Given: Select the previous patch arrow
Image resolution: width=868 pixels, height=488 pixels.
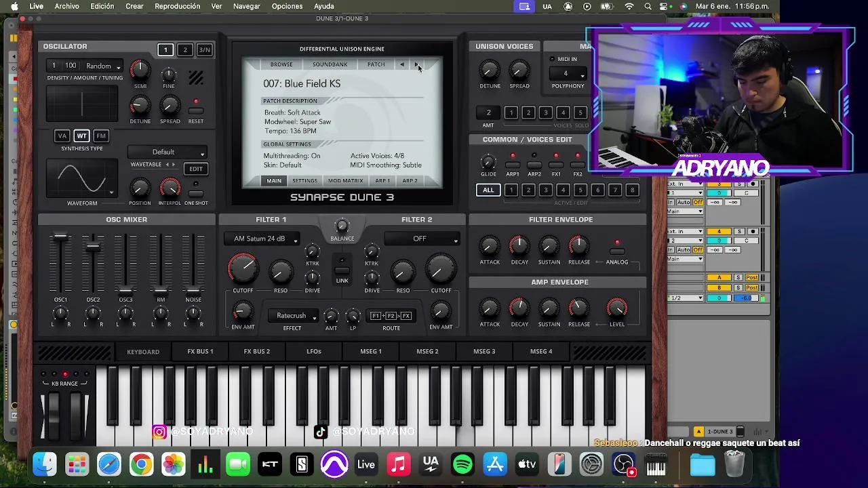Looking at the screenshot, I should click(402, 64).
